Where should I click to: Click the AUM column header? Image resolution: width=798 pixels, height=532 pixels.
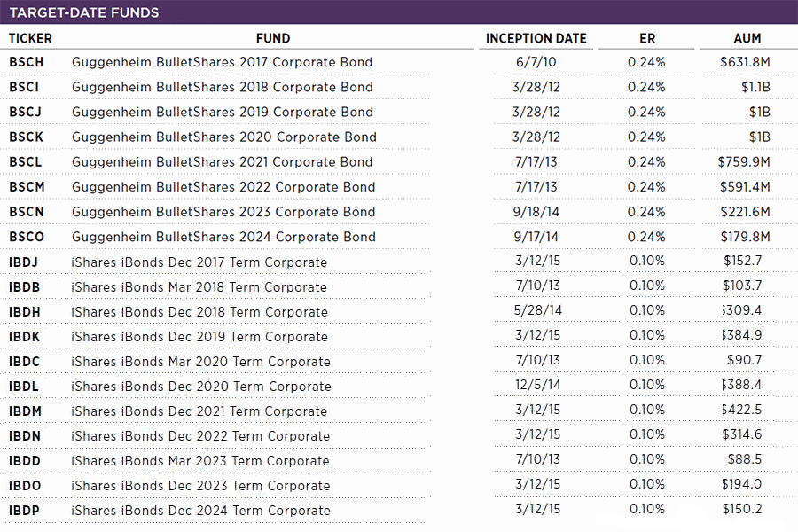point(747,38)
